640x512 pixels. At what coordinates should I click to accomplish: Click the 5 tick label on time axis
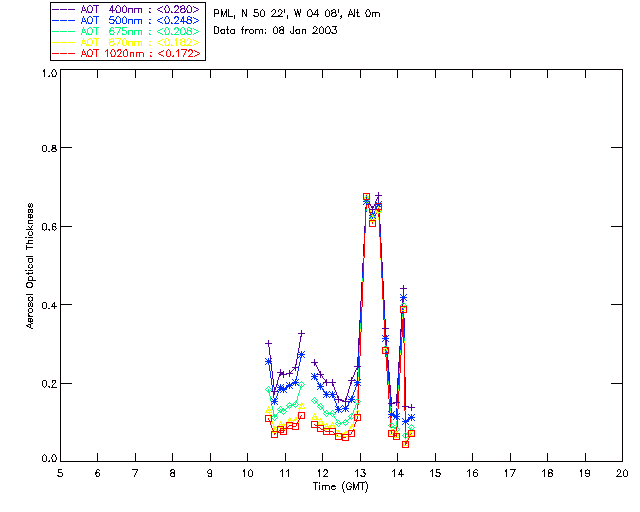[x=60, y=473]
